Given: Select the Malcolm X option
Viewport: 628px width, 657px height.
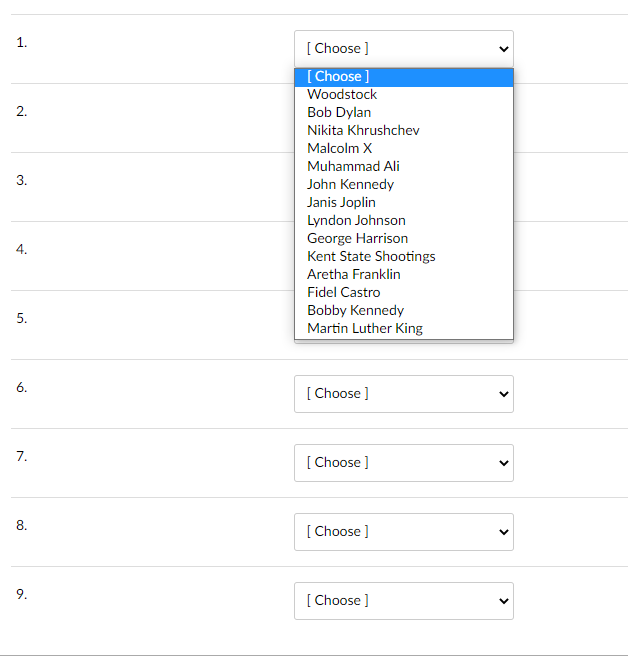Looking at the screenshot, I should coord(339,148).
